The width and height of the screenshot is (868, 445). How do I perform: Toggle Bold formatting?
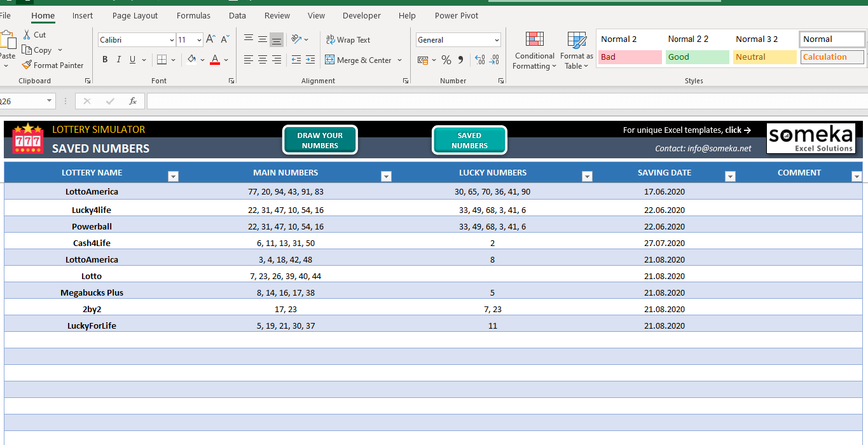point(105,59)
